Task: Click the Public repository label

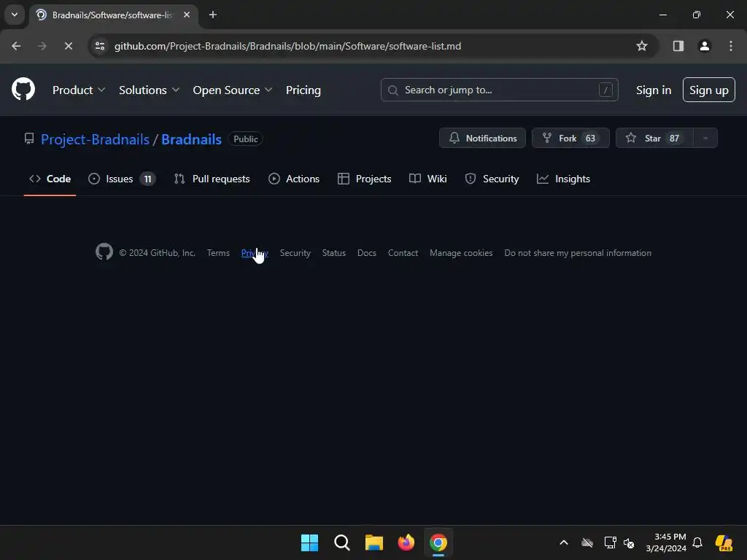Action: coord(245,139)
